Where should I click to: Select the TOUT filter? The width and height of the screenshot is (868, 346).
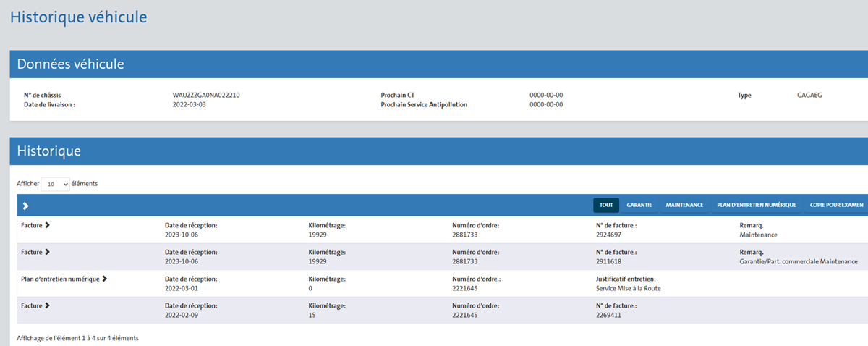pos(606,205)
